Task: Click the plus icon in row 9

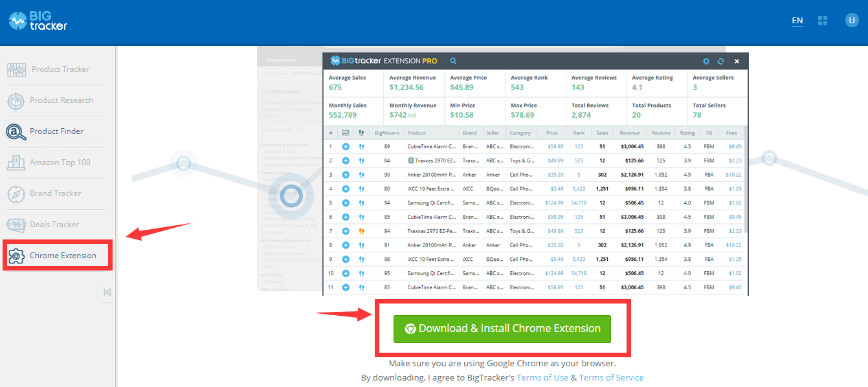Action: click(346, 259)
